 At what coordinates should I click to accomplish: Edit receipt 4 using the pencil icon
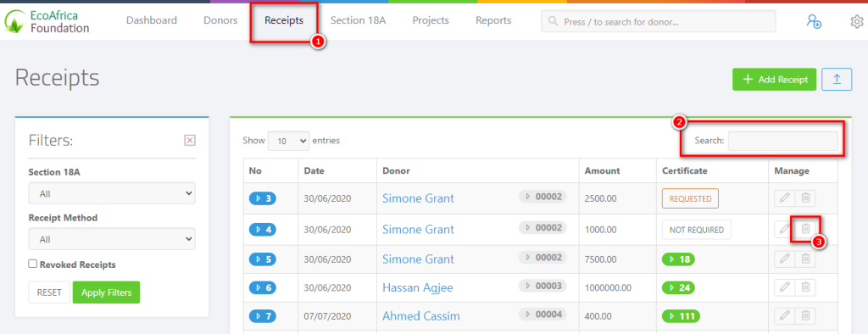coord(784,229)
